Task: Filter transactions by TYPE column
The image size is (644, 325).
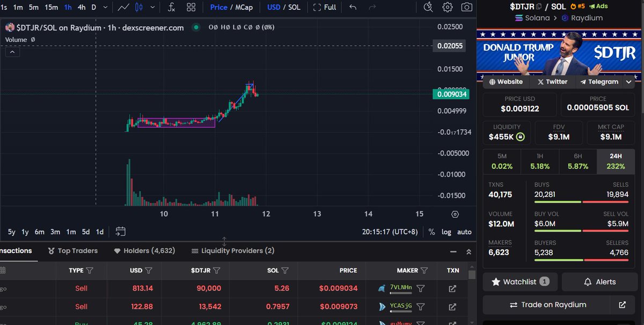Action: [89, 270]
